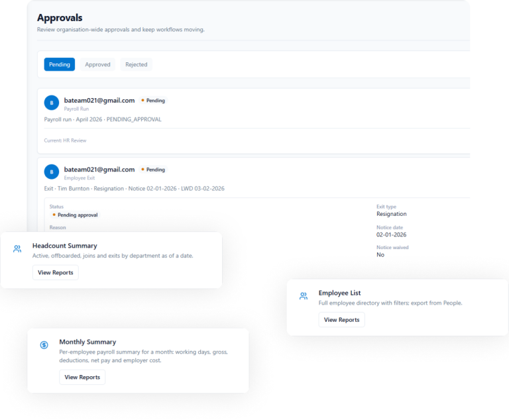Click the Employee List title
This screenshot has height=420, width=509.
tap(339, 293)
